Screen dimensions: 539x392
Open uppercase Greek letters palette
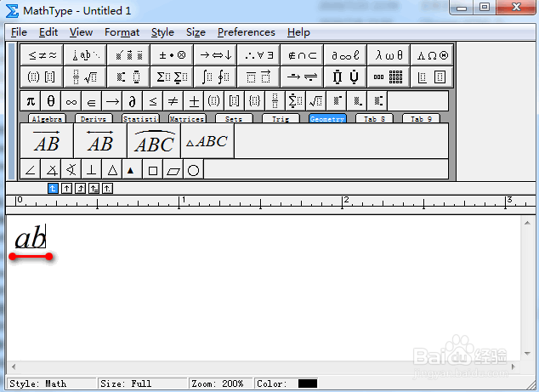point(432,54)
